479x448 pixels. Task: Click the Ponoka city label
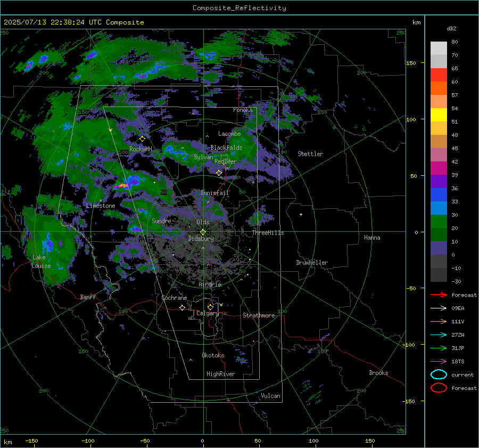(x=243, y=110)
